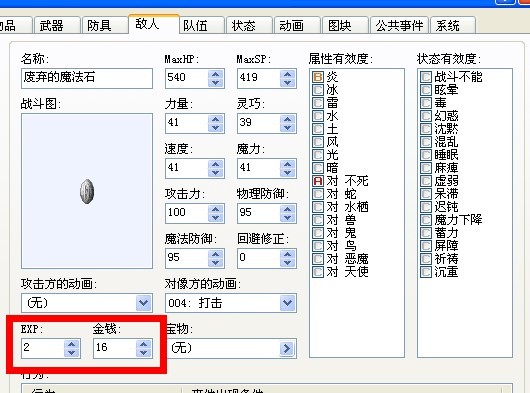Click the 攻击力 value field 100
Screen dimensions: 530x393
click(x=187, y=213)
